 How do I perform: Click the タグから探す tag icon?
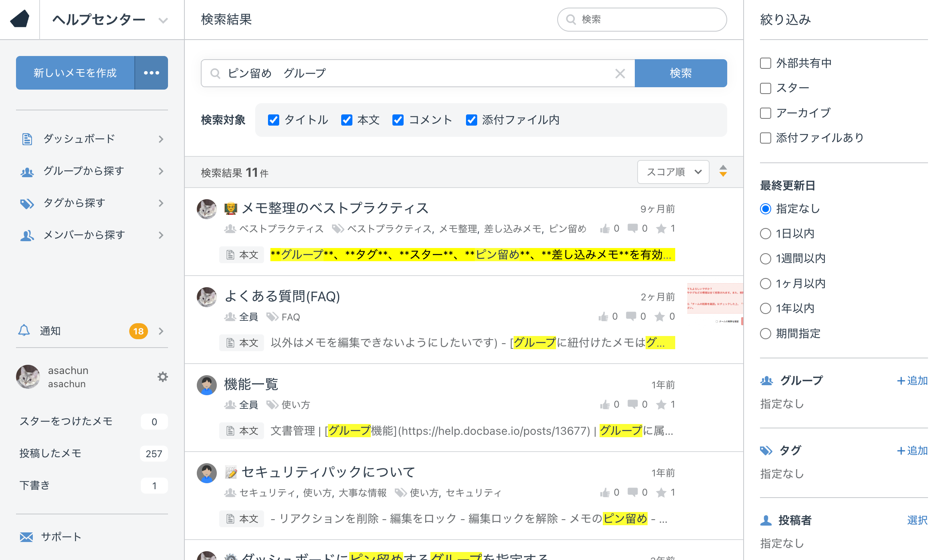pyautogui.click(x=26, y=203)
